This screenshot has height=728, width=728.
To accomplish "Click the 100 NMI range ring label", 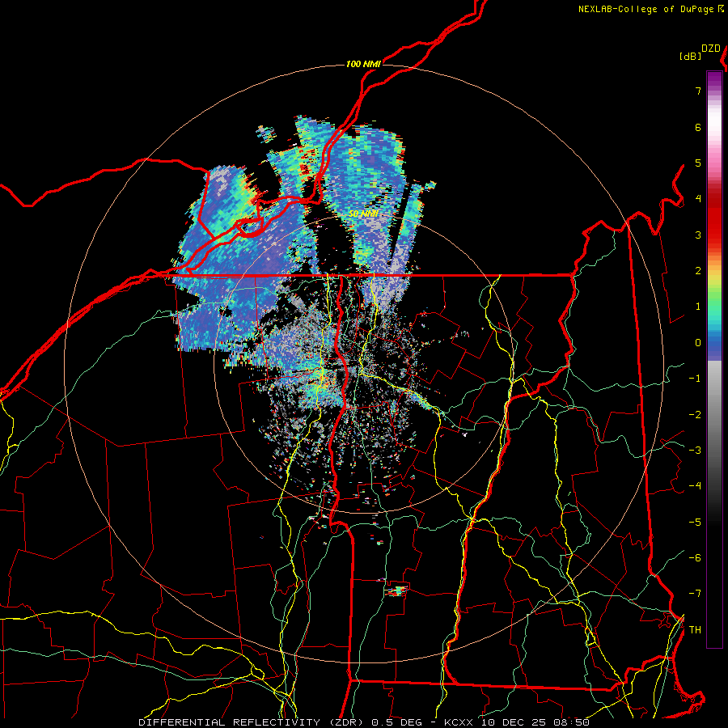I will point(363,64).
